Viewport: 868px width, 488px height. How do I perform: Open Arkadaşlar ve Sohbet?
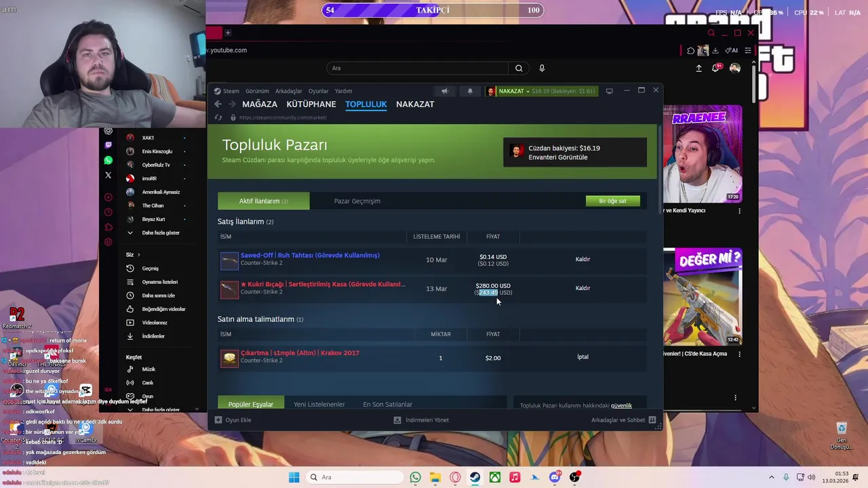[x=623, y=420]
